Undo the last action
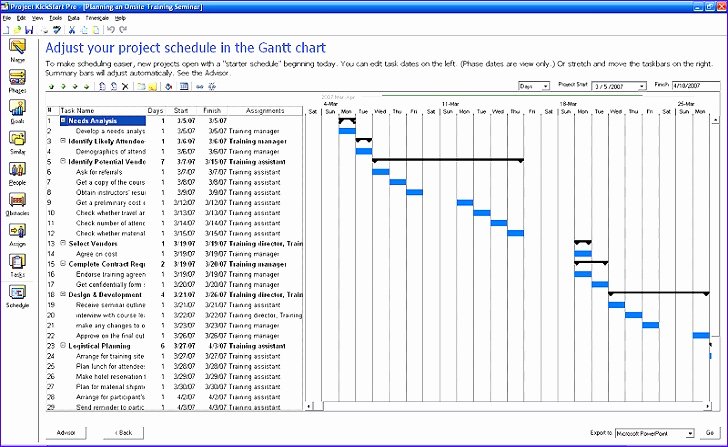This screenshot has width=728, height=447. coord(110,30)
